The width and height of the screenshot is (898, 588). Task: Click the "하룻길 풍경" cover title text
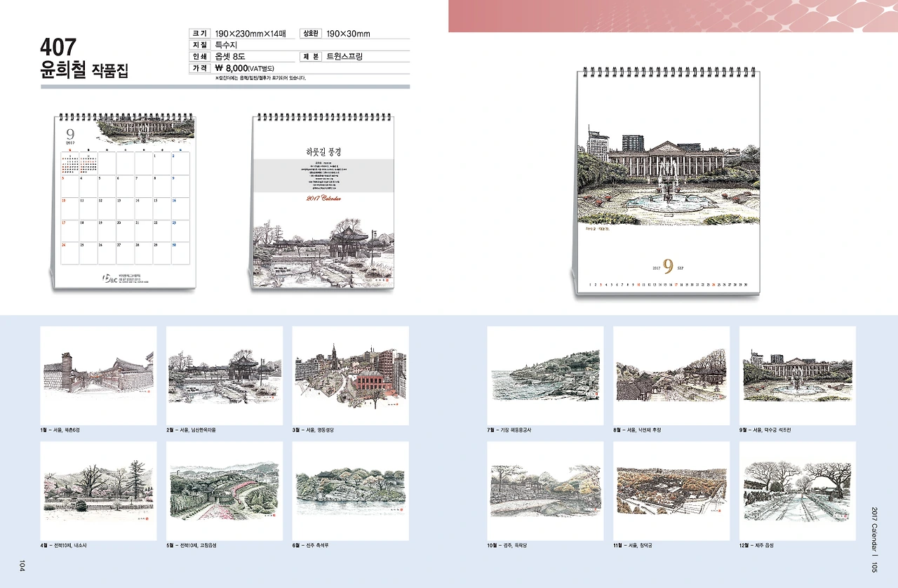tap(323, 151)
